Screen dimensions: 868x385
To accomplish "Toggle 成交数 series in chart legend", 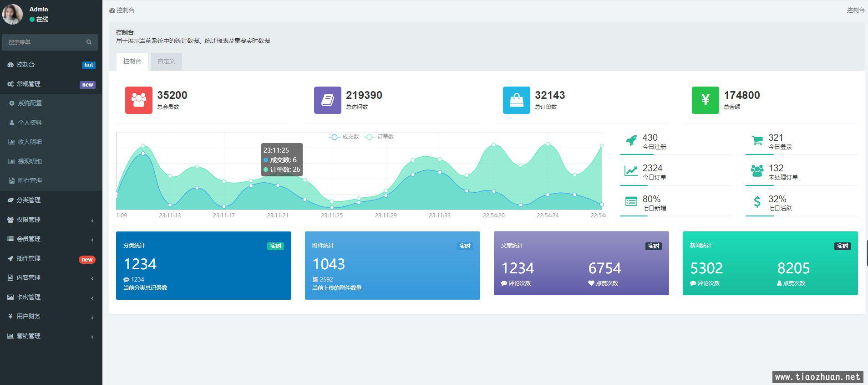I will [x=344, y=137].
